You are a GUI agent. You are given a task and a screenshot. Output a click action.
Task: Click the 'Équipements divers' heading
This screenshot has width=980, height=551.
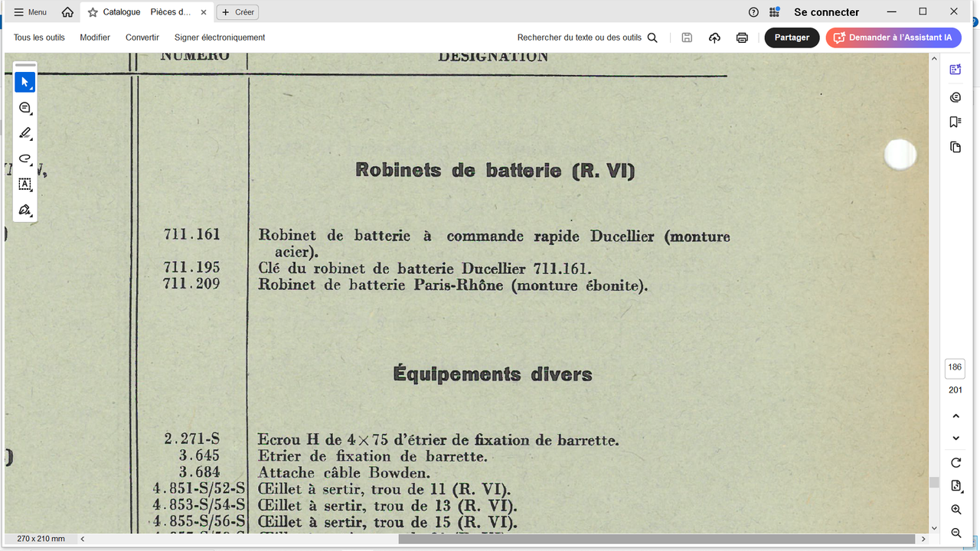(x=492, y=374)
